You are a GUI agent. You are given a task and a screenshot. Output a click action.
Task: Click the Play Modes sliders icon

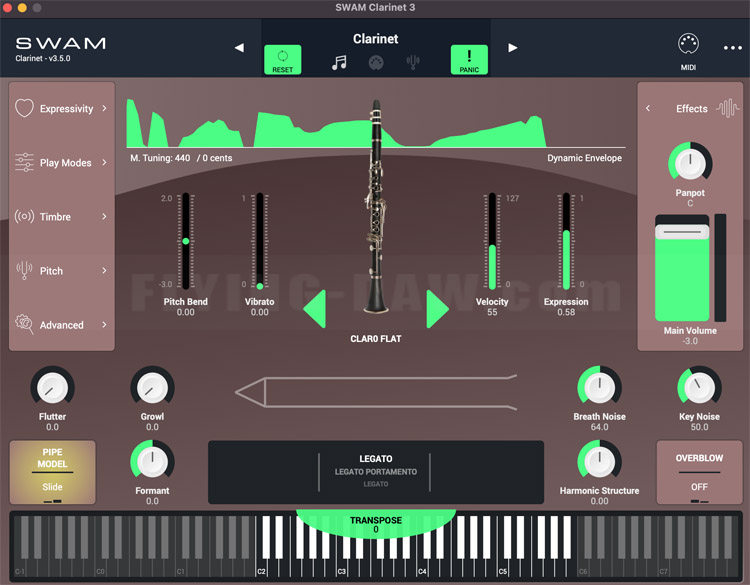pos(24,162)
